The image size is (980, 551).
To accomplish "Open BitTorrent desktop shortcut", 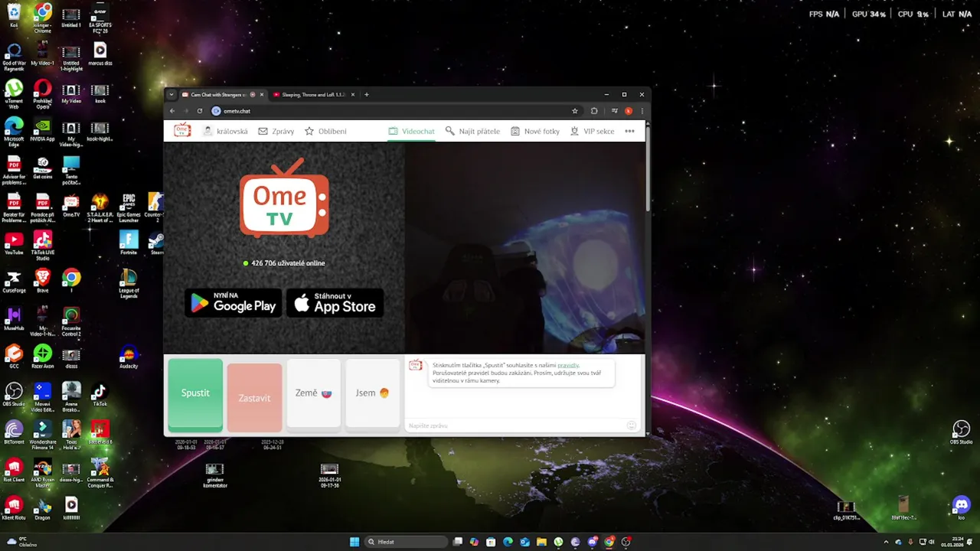I will pos(14,432).
